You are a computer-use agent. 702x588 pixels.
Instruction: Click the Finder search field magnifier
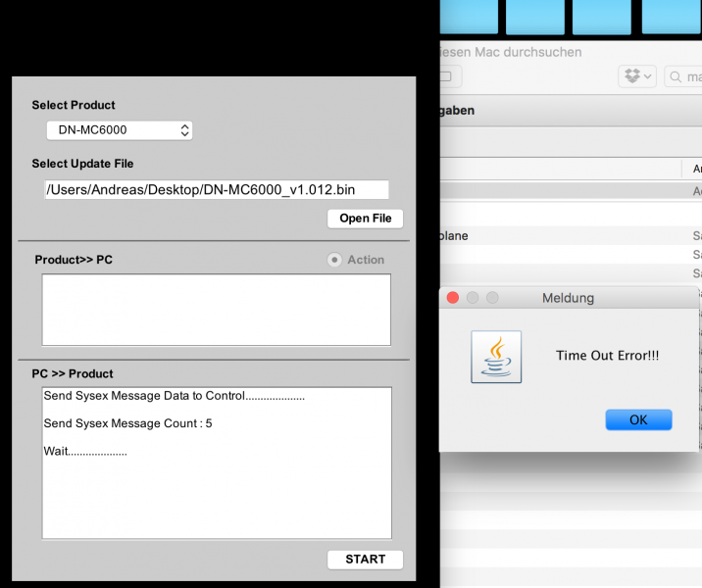click(x=676, y=77)
